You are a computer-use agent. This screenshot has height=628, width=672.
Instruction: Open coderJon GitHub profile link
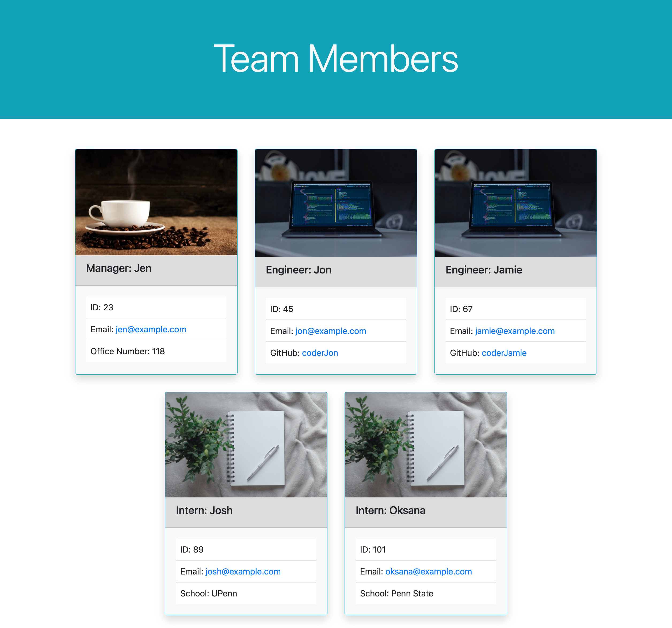click(x=320, y=353)
